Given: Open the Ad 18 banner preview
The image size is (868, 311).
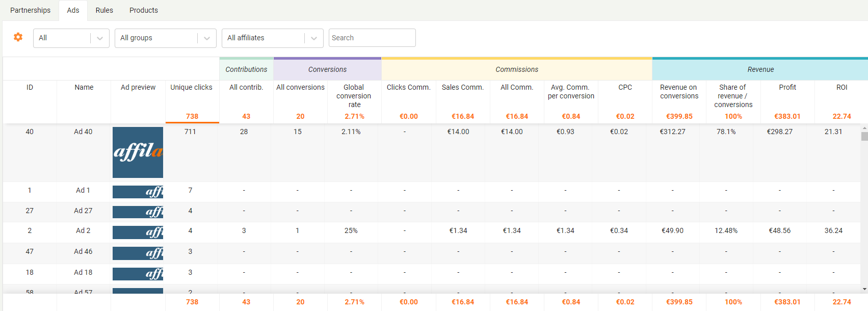Looking at the screenshot, I should click(138, 274).
